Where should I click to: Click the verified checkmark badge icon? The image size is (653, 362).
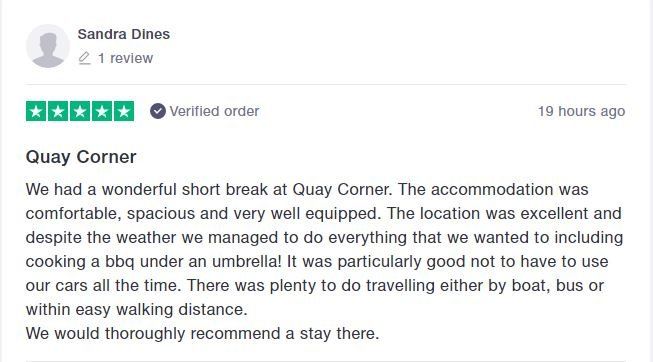coord(158,111)
